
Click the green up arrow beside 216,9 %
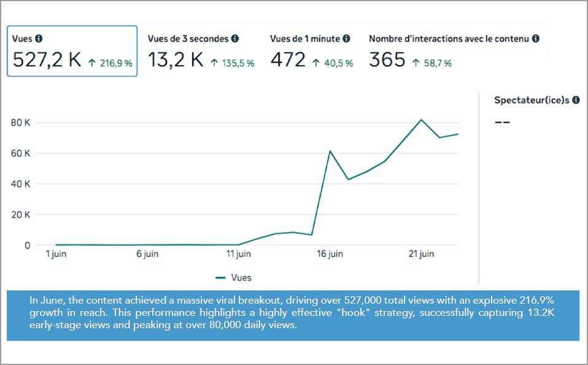[92, 63]
